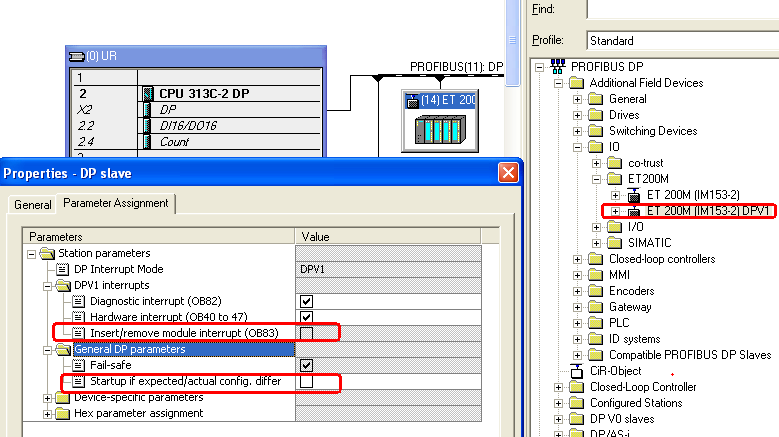This screenshot has width=779, height=437.
Task: Expand the SIMATIC folder in catalog
Action: [596, 243]
